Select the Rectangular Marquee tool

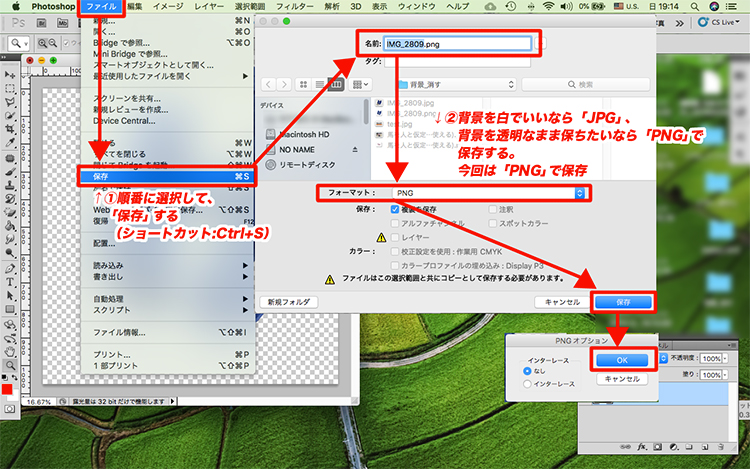click(10, 88)
